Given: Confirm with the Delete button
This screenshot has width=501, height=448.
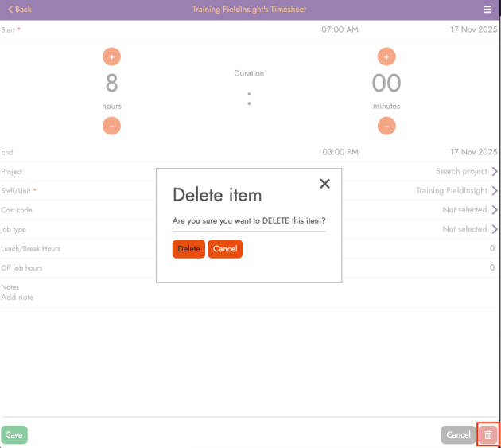Looking at the screenshot, I should pos(188,249).
